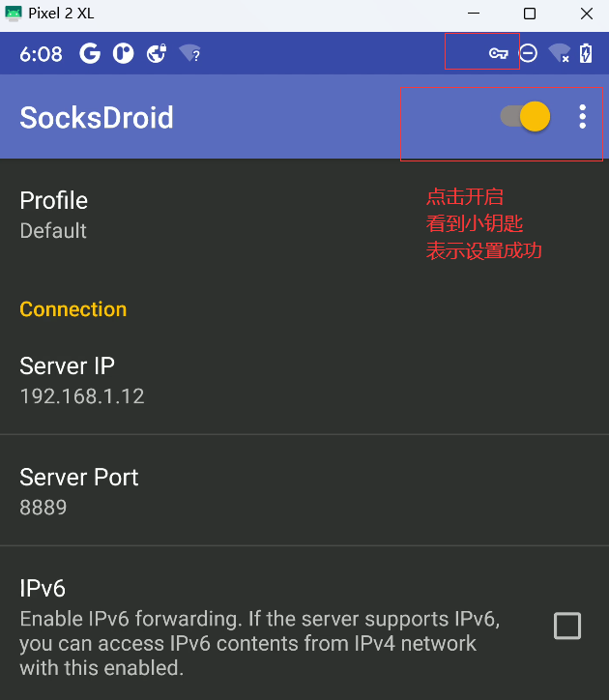Screen dimensions: 609x700
Task: Toggle the SocksDroid proxy switch
Action: point(525,117)
